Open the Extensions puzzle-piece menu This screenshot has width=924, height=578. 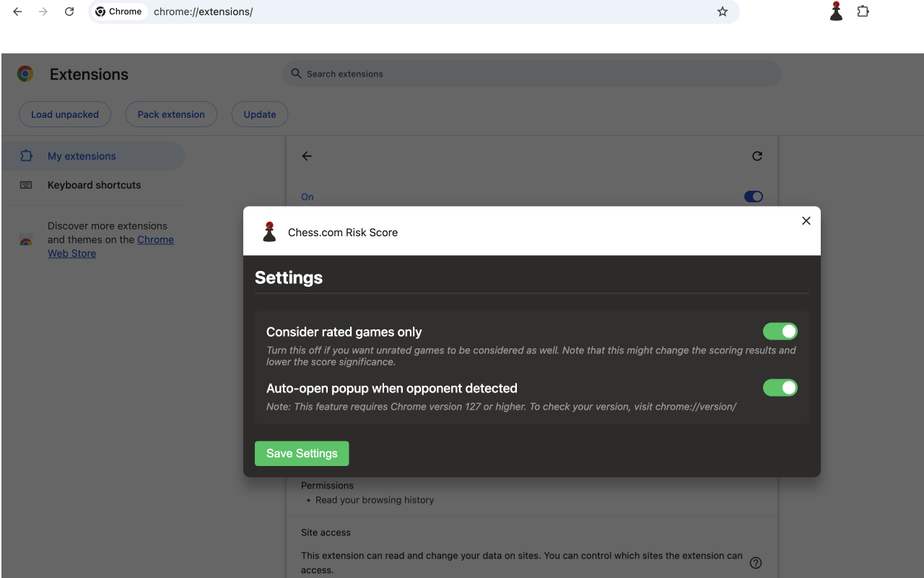click(x=863, y=12)
